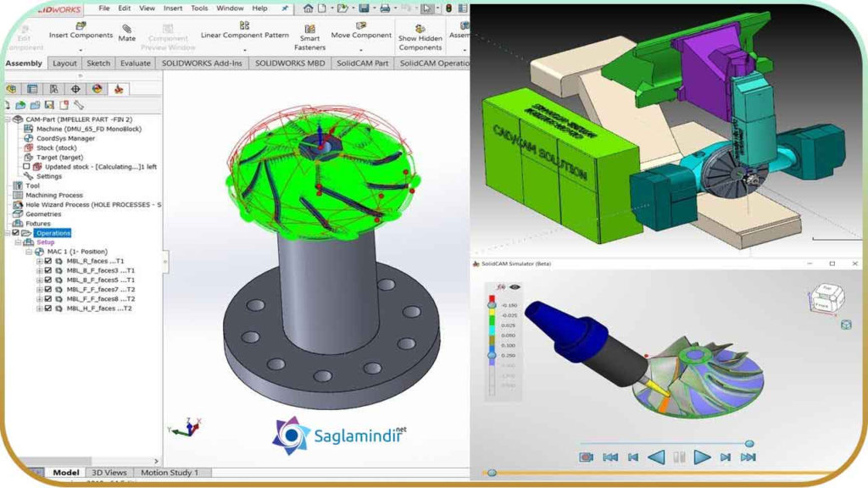Uncheck MBL_R_faces operation checkbox
Image resolution: width=868 pixels, height=488 pixels.
[48, 261]
